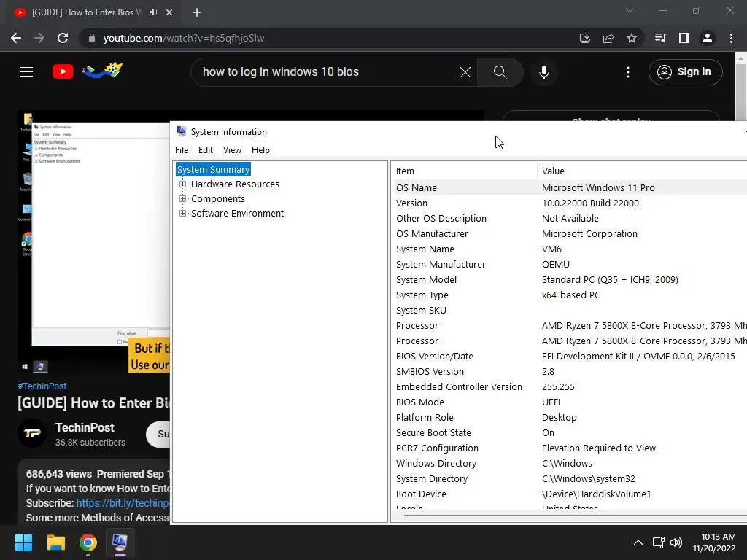Select the BIOS Mode row
The height and width of the screenshot is (560, 747).
(569, 402)
